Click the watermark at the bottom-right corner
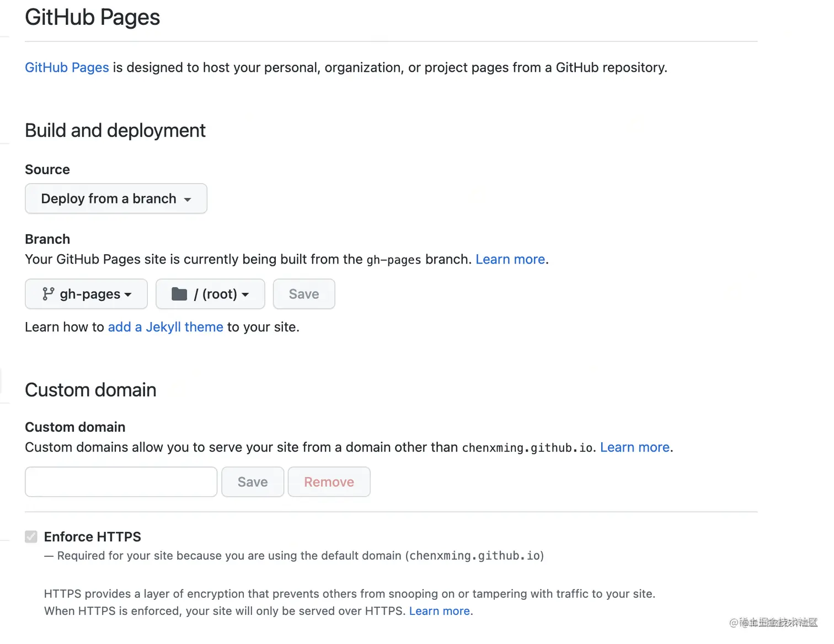Image resolution: width=834 pixels, height=644 pixels. pos(772,622)
